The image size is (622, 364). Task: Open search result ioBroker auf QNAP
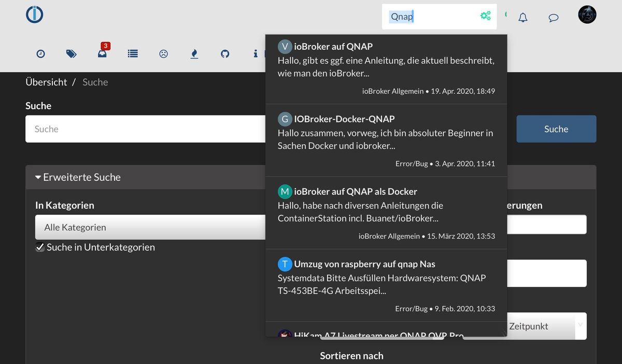tap(333, 47)
